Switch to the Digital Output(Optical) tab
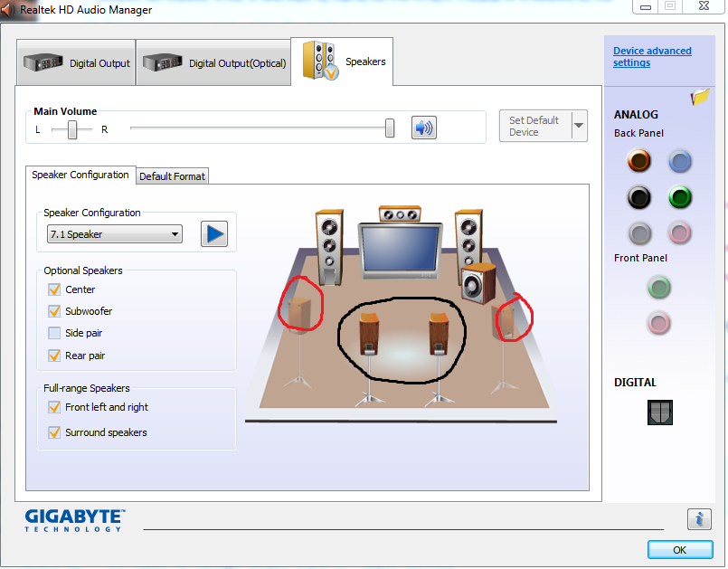The height and width of the screenshot is (569, 728). (213, 62)
